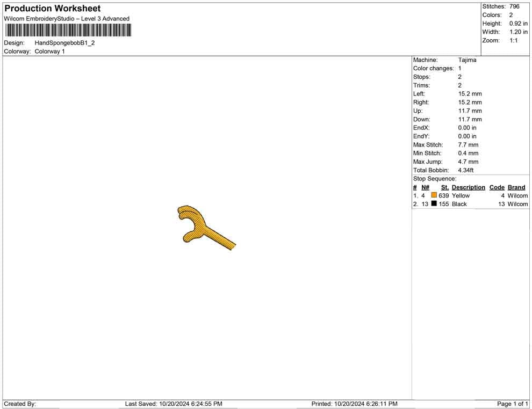The image size is (532, 409).
Task: Click the Colors count 2 in the header
Action: click(511, 15)
